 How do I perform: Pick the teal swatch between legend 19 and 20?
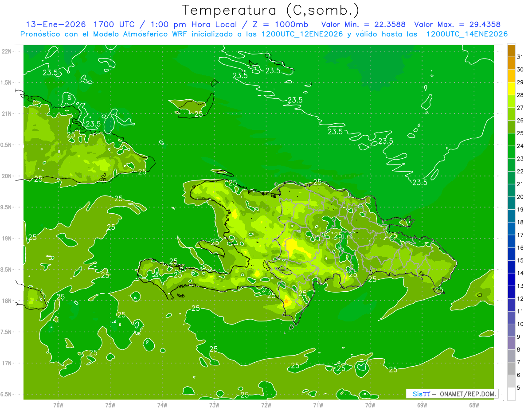pos(511,203)
